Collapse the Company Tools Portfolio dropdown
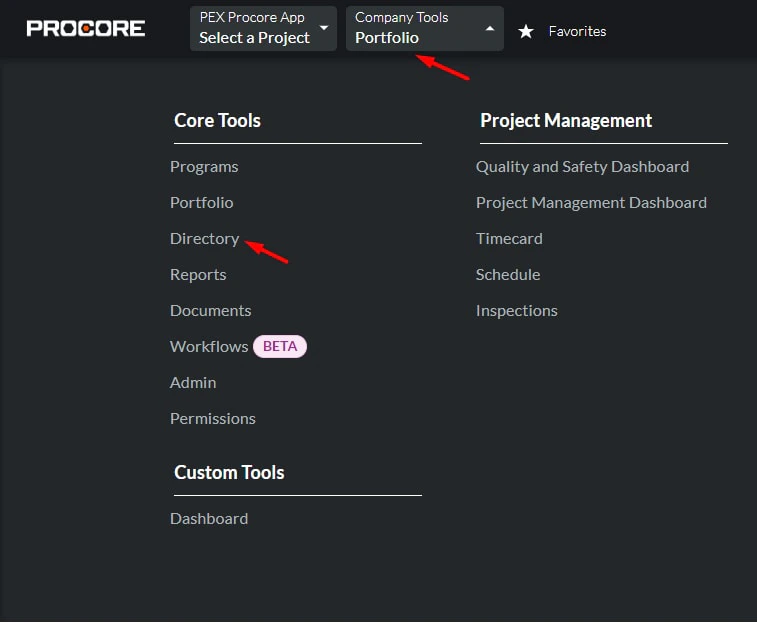The height and width of the screenshot is (624, 757). (x=425, y=28)
